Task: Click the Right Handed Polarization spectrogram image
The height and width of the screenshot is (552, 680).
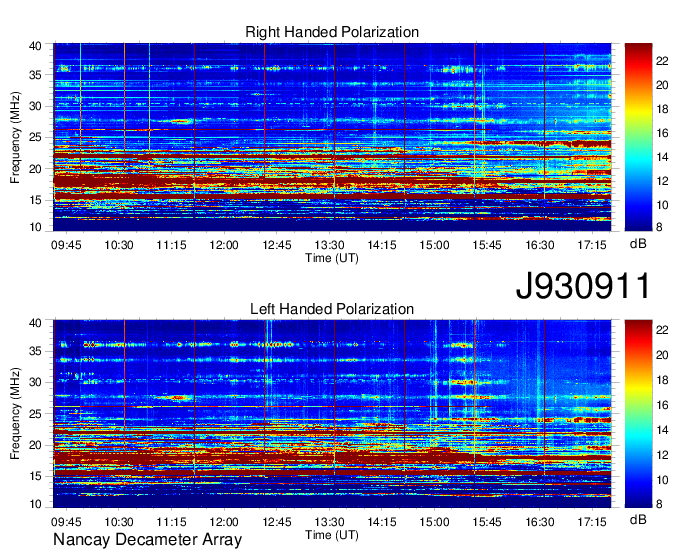Action: point(332,137)
